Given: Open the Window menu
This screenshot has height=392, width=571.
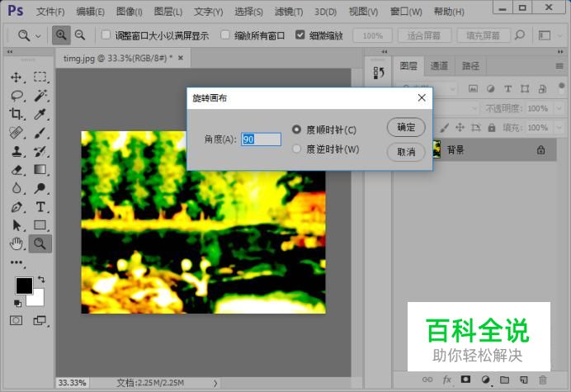Looking at the screenshot, I should pyautogui.click(x=406, y=12).
